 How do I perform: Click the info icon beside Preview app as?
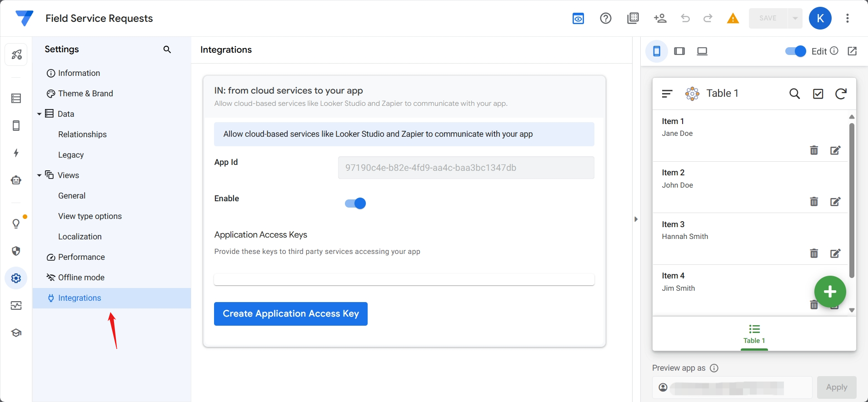714,368
